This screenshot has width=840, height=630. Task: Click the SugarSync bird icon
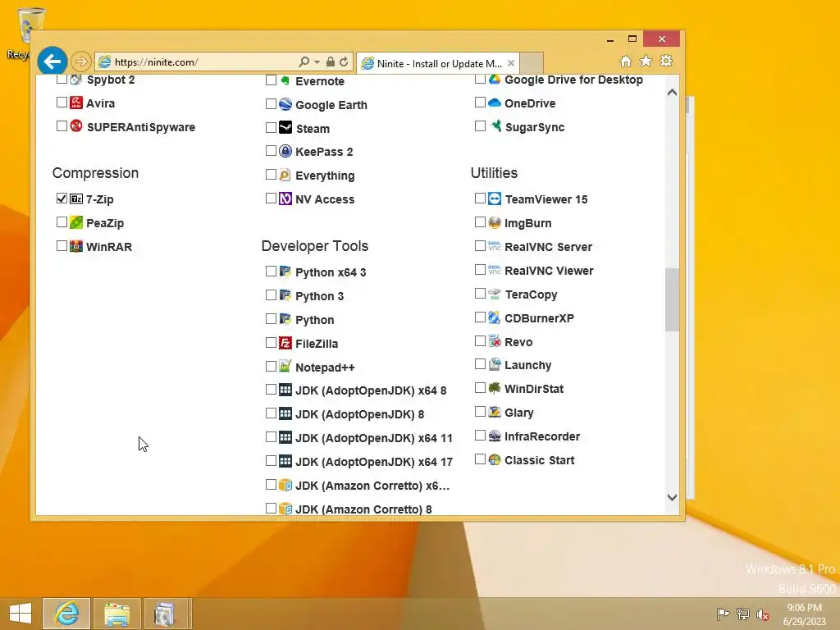click(x=495, y=126)
